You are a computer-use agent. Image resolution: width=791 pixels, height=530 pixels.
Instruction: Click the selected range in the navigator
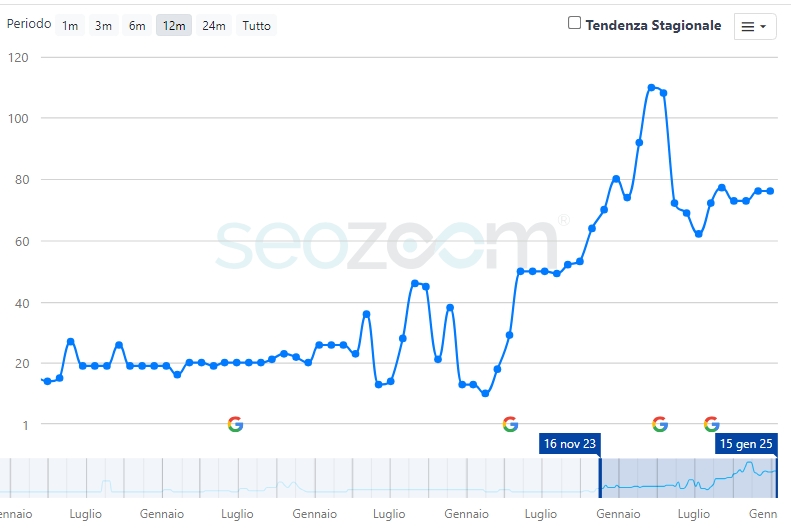[x=688, y=478]
